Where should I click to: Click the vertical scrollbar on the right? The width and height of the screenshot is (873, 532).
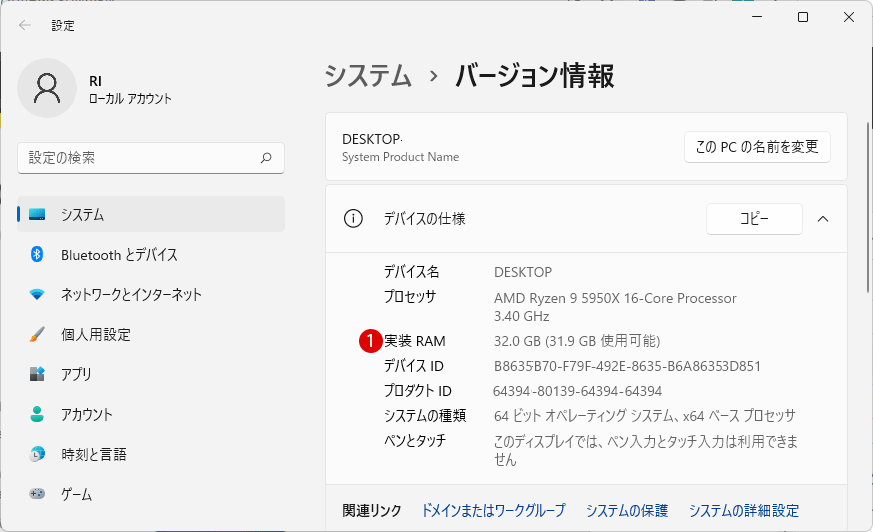(869, 206)
